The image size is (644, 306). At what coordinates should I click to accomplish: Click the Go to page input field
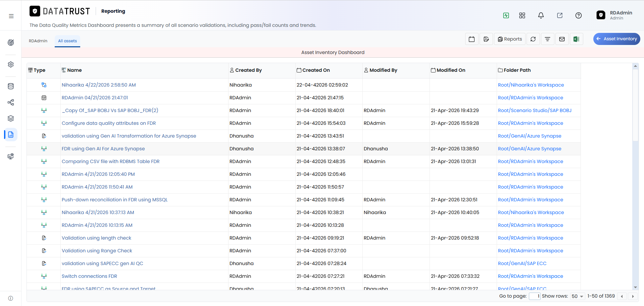point(535,296)
